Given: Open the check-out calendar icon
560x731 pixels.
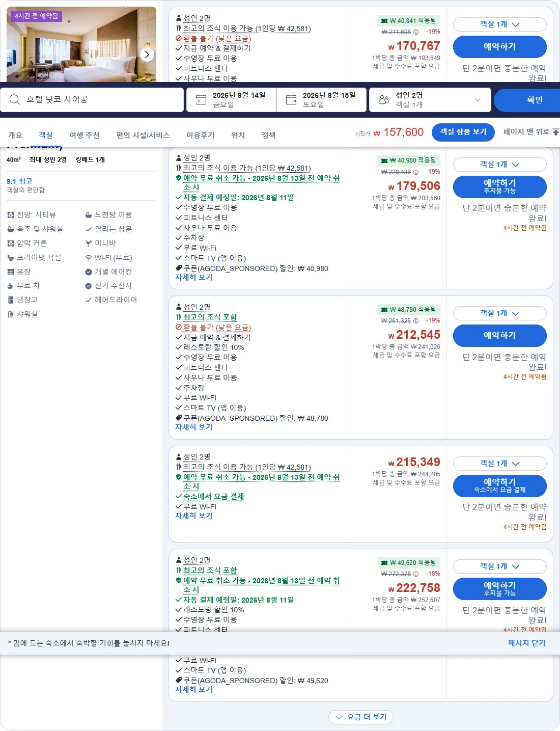Looking at the screenshot, I should click(x=291, y=99).
